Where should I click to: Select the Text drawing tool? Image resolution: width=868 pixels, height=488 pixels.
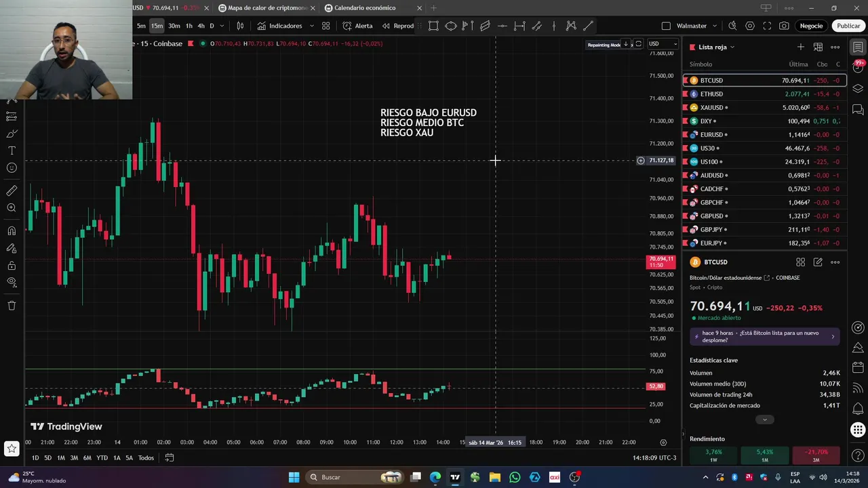pyautogui.click(x=12, y=150)
